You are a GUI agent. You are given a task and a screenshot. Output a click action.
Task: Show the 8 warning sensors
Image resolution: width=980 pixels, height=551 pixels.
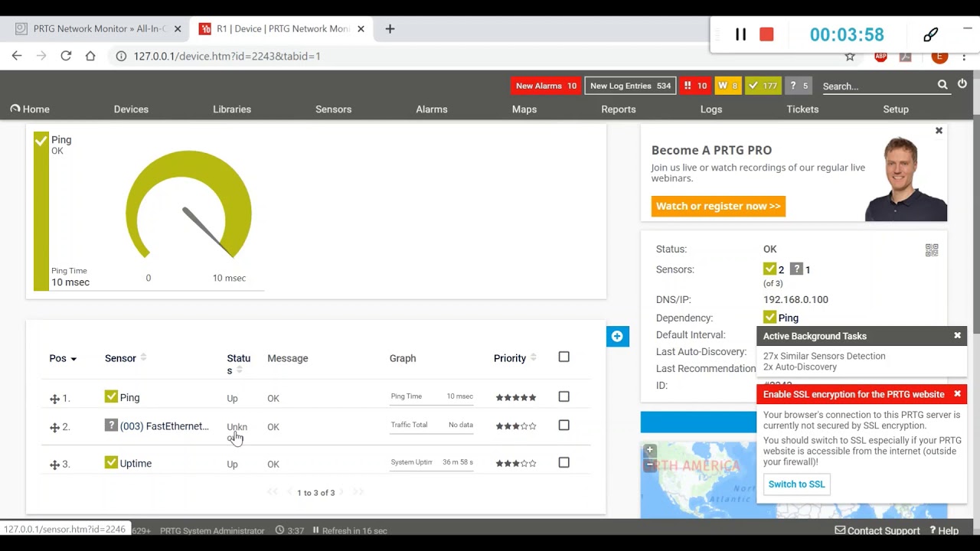[728, 86]
